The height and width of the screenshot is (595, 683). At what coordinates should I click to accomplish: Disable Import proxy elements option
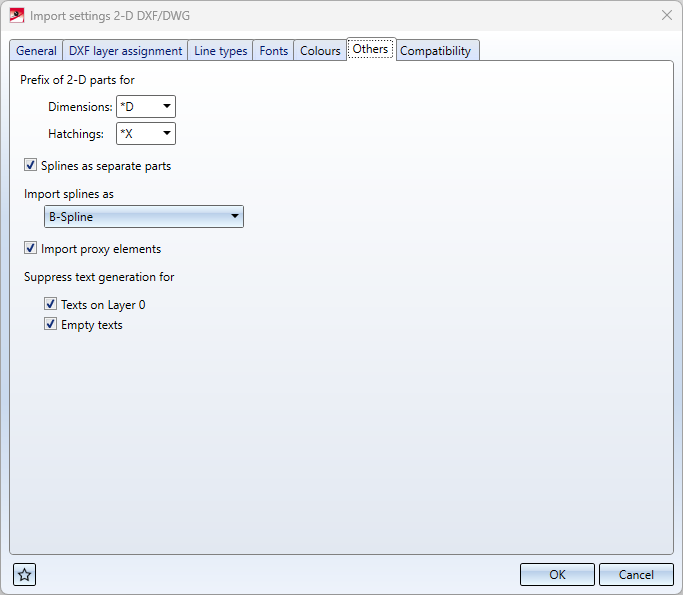(31, 249)
